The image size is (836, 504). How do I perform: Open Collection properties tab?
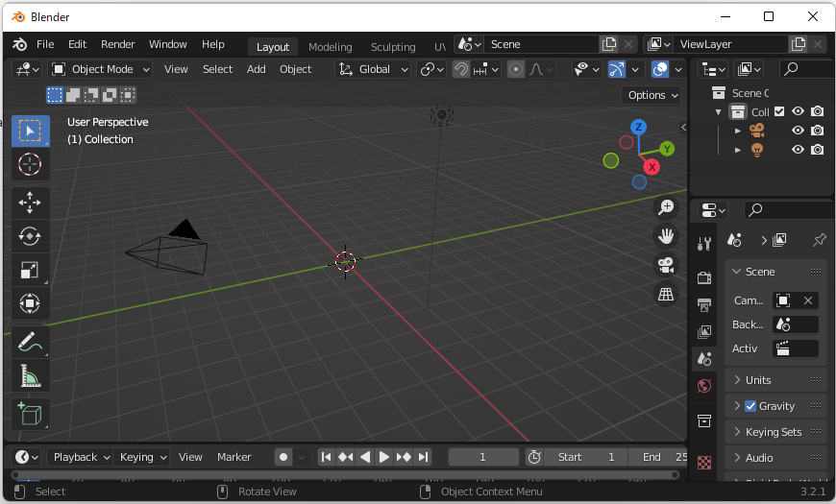point(704,420)
